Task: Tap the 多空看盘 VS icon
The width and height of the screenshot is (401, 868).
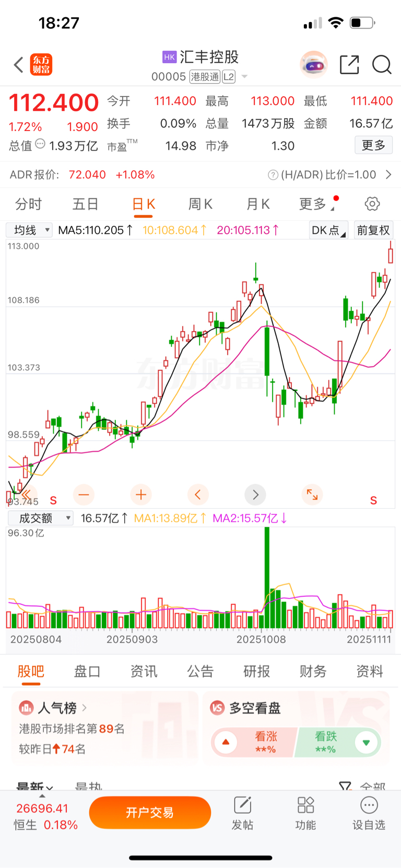Action: pos(217,708)
